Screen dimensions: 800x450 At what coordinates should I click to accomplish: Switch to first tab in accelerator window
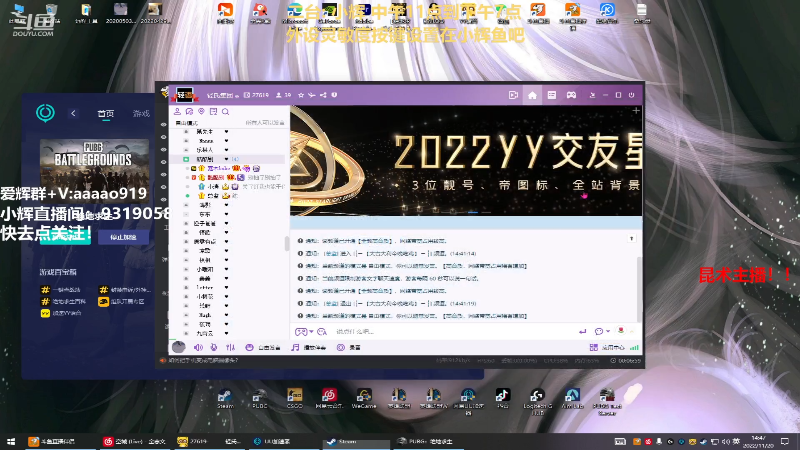coord(106,113)
